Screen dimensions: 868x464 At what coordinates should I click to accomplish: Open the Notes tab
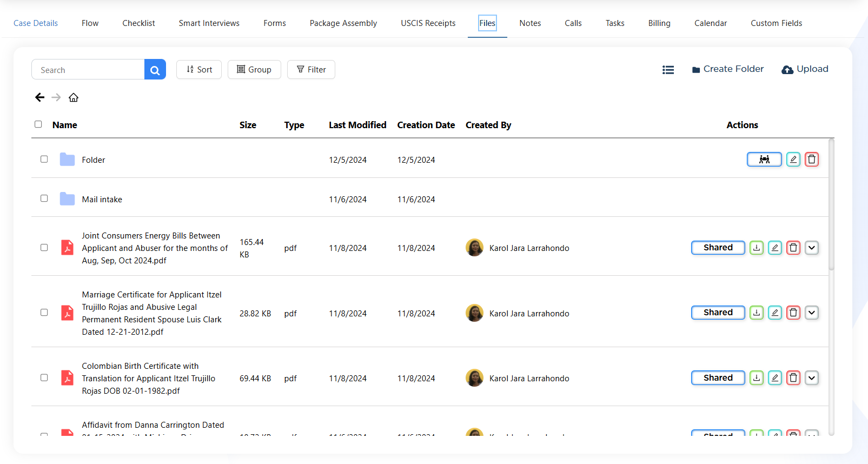(x=530, y=23)
